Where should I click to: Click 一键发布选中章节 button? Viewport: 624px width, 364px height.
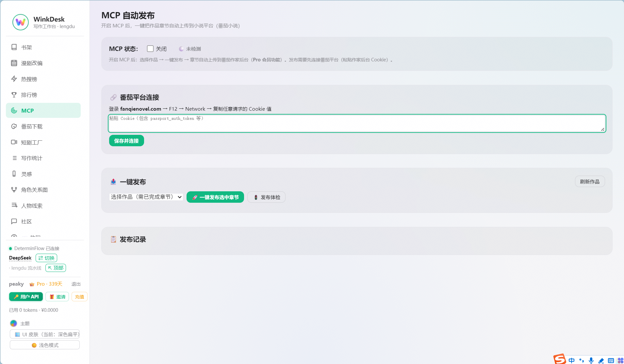tap(215, 197)
